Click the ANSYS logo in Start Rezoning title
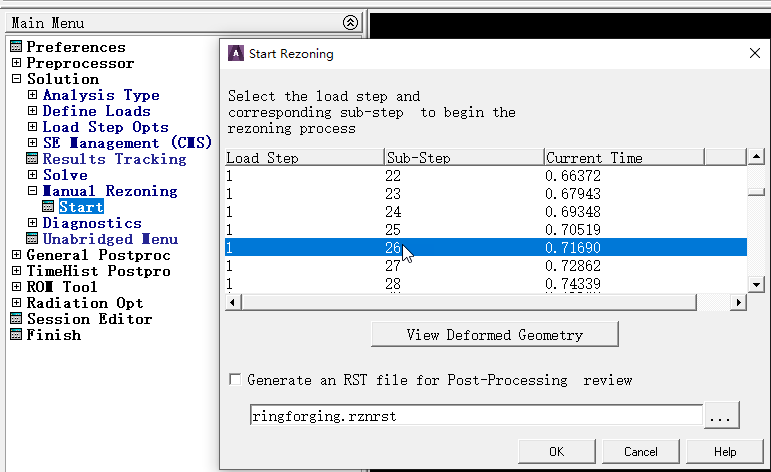 pyautogui.click(x=236, y=53)
